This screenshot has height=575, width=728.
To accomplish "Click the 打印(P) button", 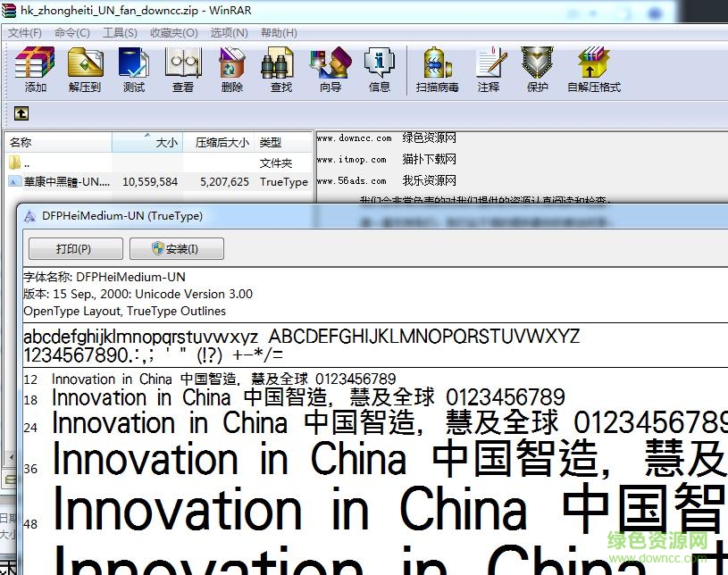I will tap(75, 248).
